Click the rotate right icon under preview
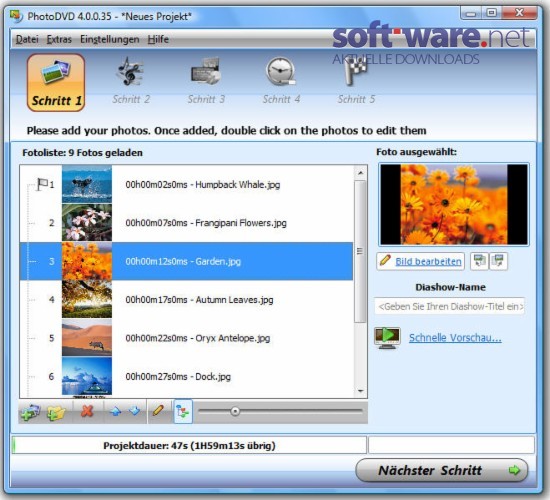Screen dimensions: 550x500 click(x=498, y=261)
